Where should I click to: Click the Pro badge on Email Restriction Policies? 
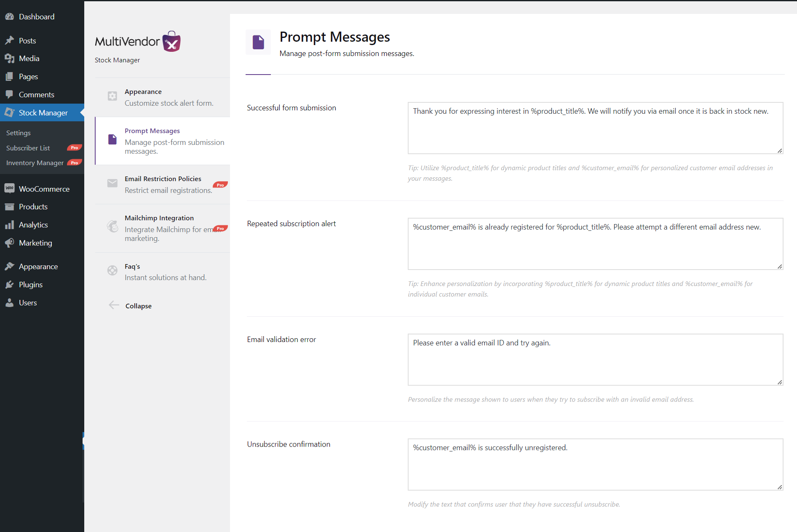(220, 185)
